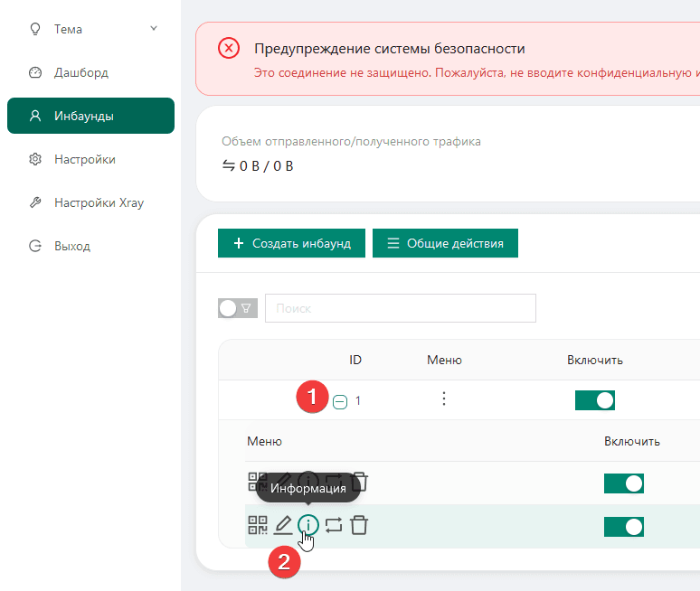Reset traffic for the second client row
This screenshot has height=591, width=700.
334,525
